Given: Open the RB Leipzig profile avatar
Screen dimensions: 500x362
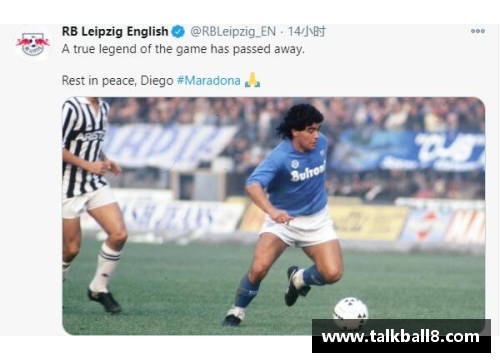Looking at the screenshot, I should 33,44.
